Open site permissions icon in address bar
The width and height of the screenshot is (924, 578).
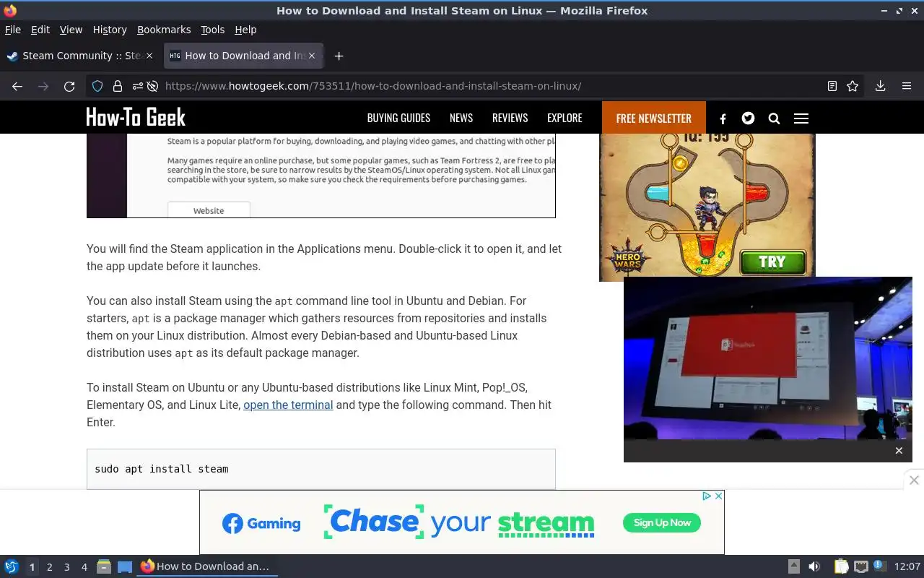pyautogui.click(x=136, y=86)
